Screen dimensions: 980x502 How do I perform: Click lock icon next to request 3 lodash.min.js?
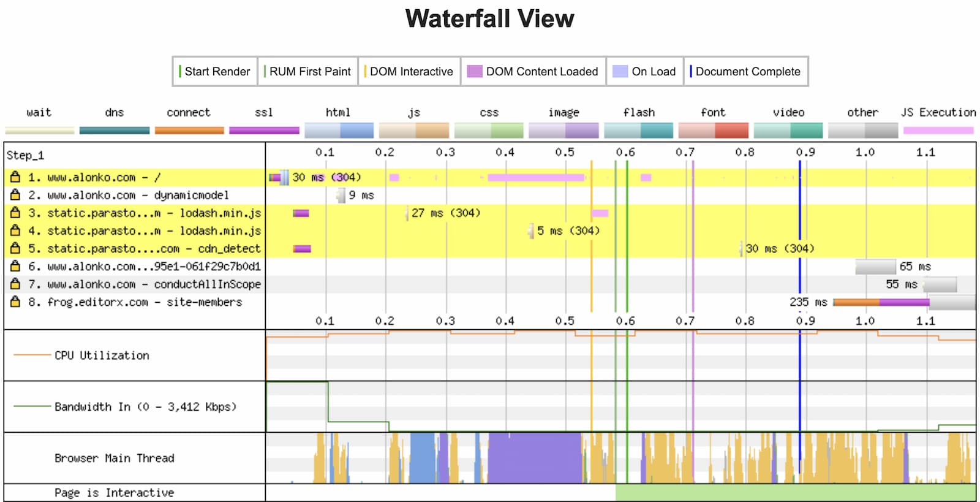click(x=15, y=213)
